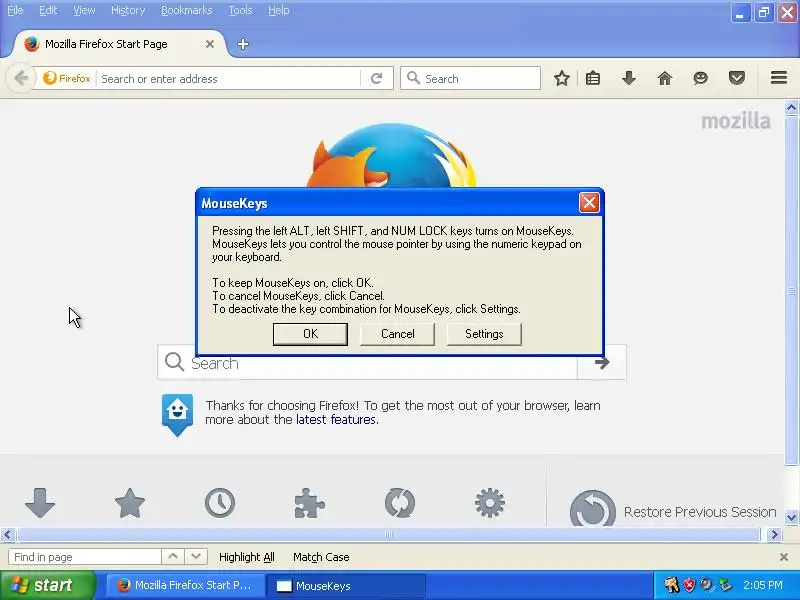Close the find bar

coord(784,557)
